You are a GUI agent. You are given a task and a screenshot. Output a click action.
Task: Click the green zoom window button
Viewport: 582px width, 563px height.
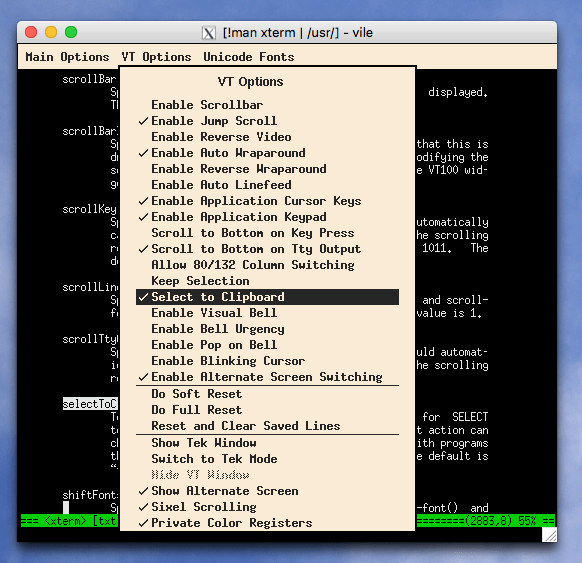(71, 32)
